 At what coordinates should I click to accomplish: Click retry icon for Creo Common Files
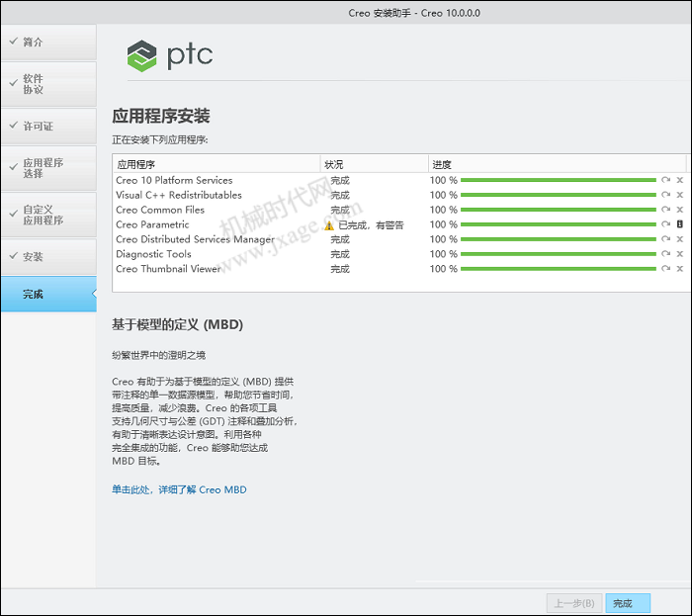(x=665, y=210)
